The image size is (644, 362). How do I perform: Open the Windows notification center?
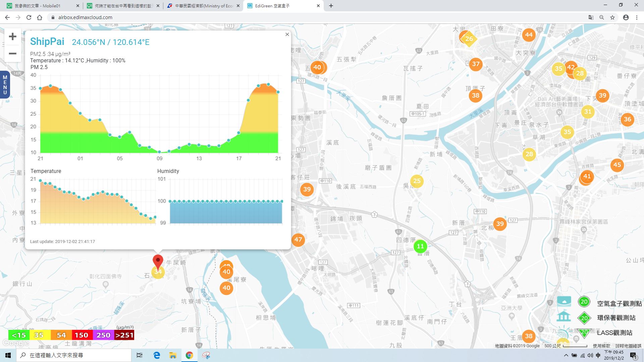click(633, 356)
